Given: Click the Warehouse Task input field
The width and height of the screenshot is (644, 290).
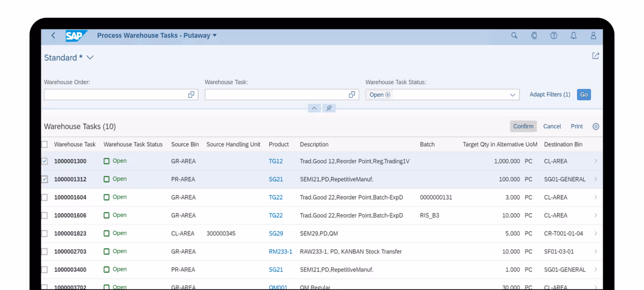Looking at the screenshot, I should pyautogui.click(x=282, y=95).
